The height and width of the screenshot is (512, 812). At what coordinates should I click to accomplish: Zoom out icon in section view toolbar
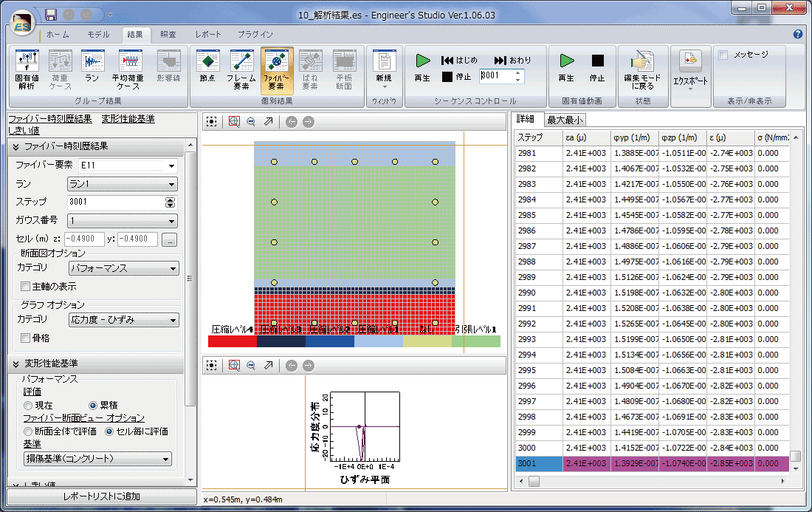pyautogui.click(x=251, y=122)
